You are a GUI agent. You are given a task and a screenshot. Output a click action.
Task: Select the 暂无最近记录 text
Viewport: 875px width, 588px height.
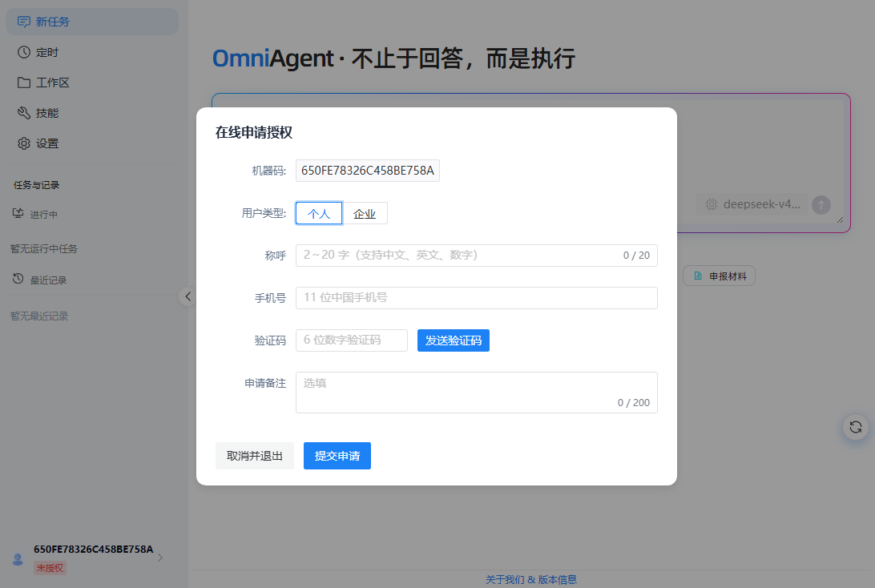click(x=39, y=316)
